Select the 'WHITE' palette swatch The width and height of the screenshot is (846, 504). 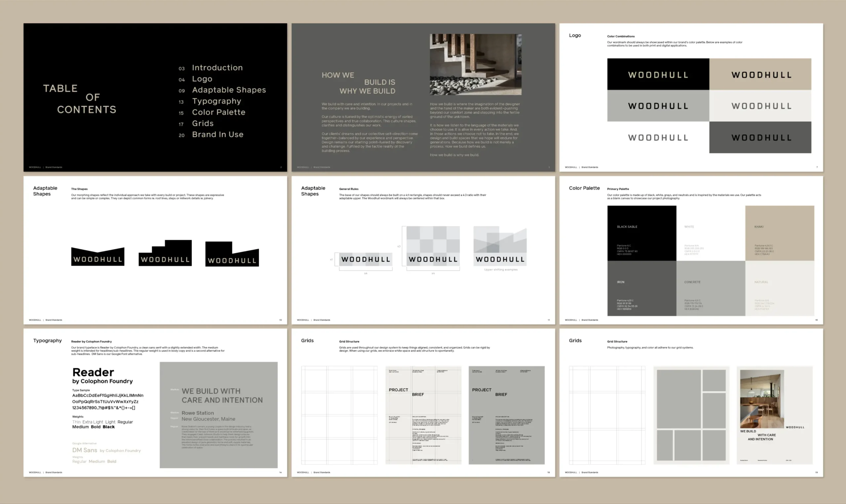[x=711, y=233]
